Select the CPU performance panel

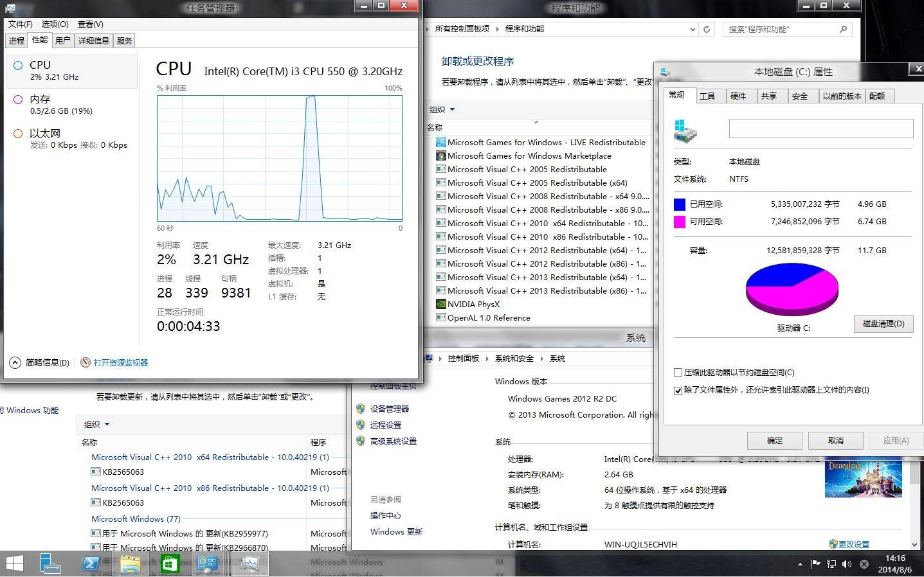pos(72,71)
